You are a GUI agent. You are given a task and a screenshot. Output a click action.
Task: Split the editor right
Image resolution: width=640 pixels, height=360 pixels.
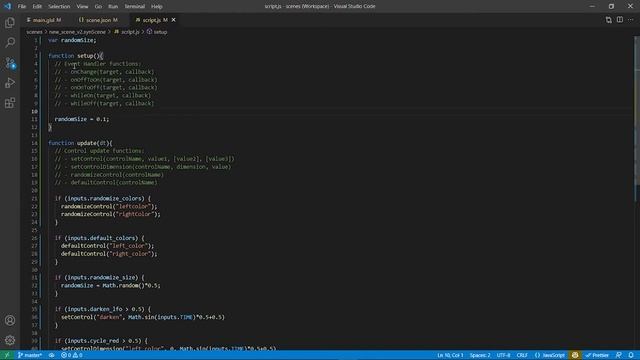click(620, 20)
